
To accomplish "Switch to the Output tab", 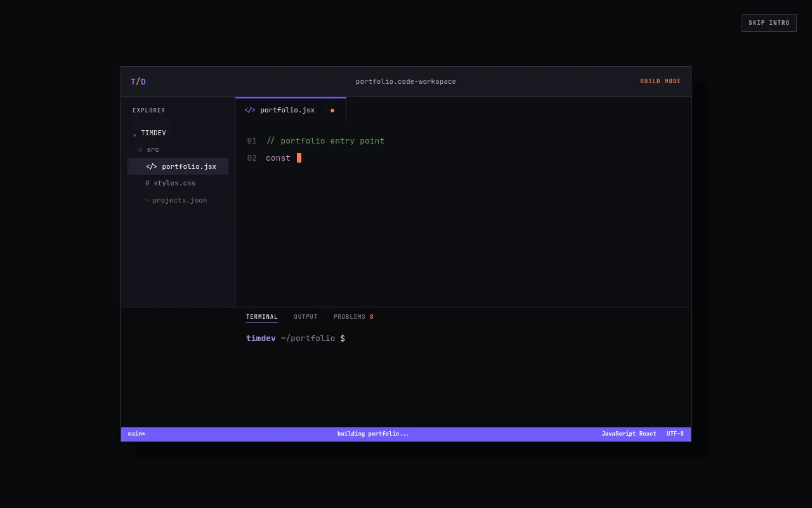I will 306,317.
